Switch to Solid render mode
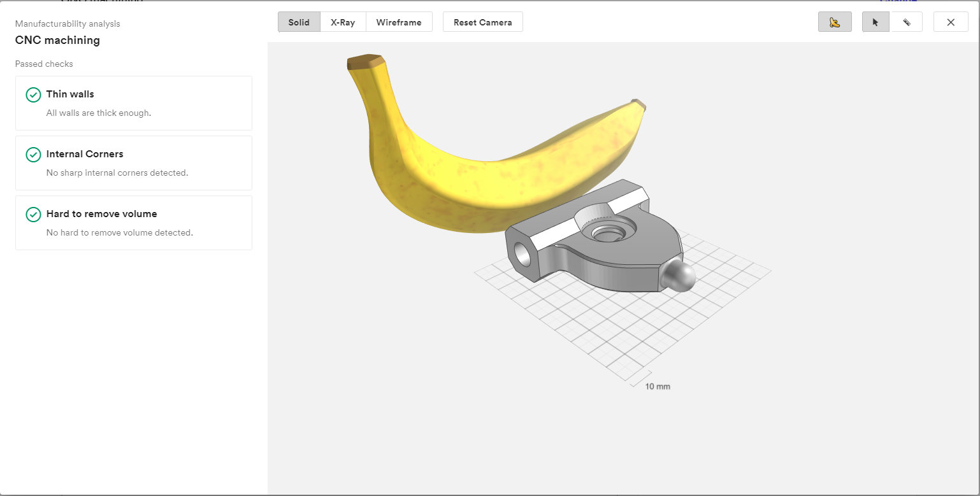This screenshot has width=980, height=496. (299, 22)
